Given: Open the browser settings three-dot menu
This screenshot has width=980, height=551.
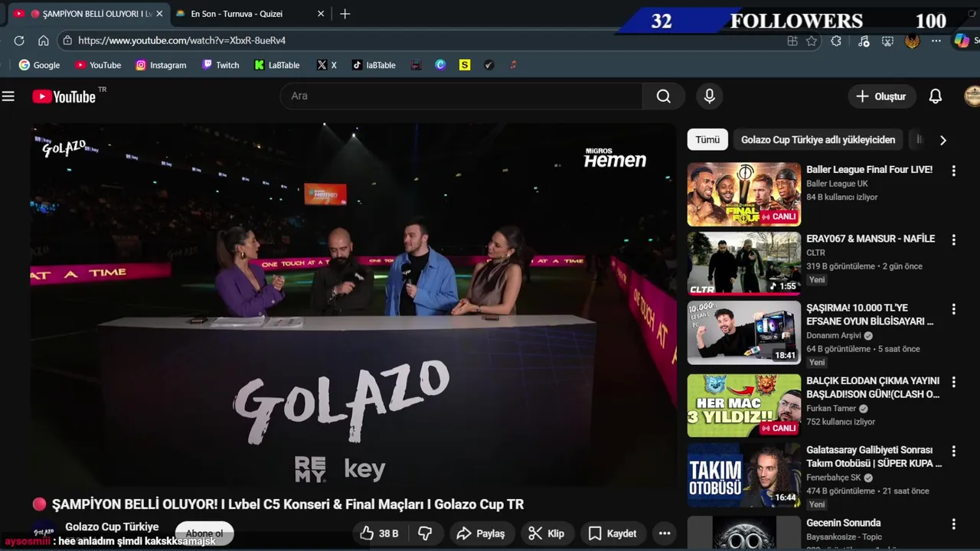Looking at the screenshot, I should point(936,41).
